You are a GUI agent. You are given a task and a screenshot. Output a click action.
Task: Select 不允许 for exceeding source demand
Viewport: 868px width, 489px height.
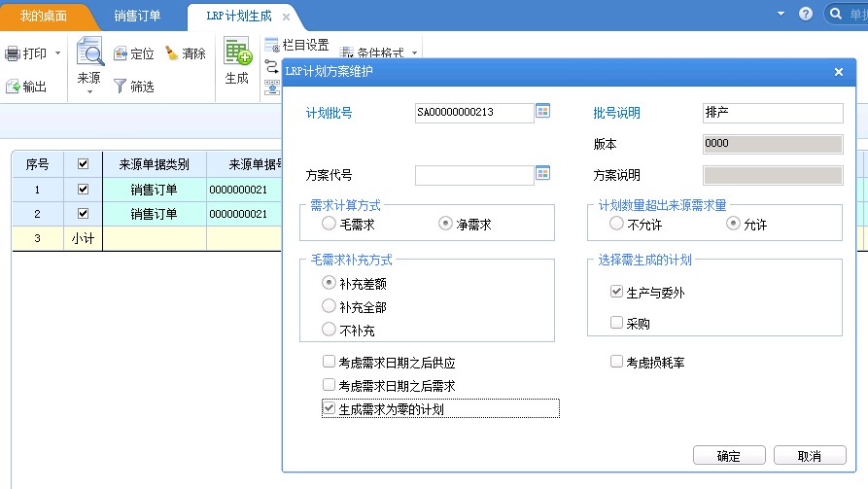click(616, 224)
